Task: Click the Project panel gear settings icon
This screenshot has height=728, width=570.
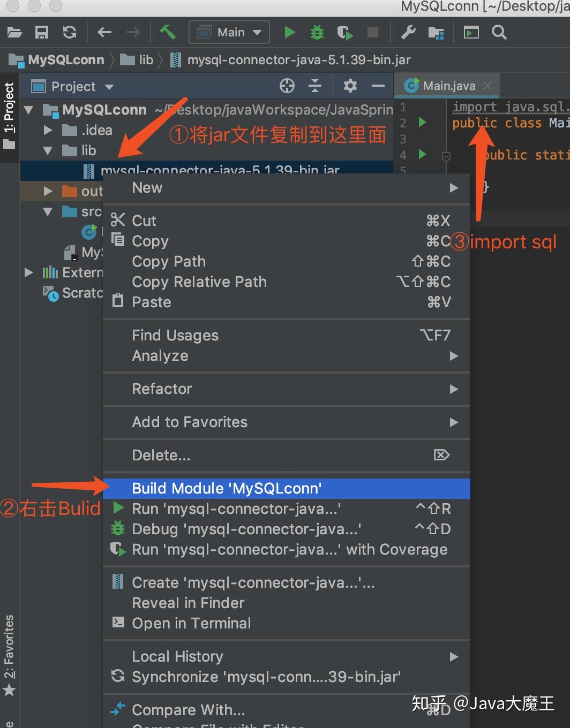Action: click(350, 86)
